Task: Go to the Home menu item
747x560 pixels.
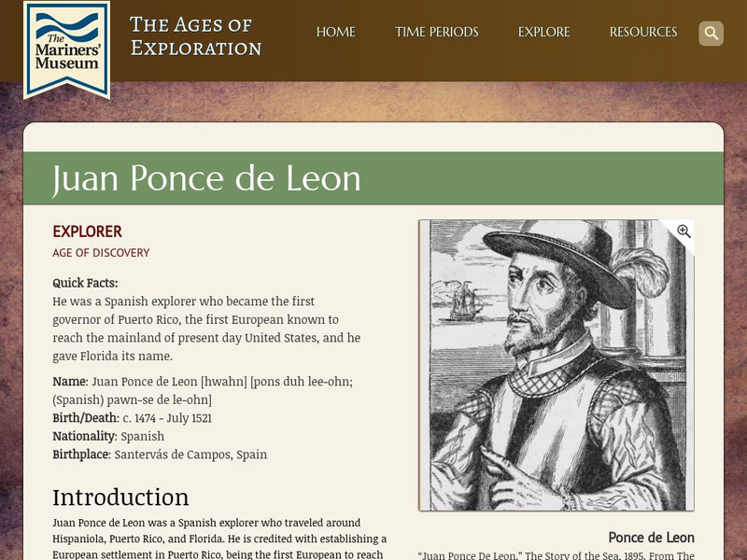Action: point(336,32)
